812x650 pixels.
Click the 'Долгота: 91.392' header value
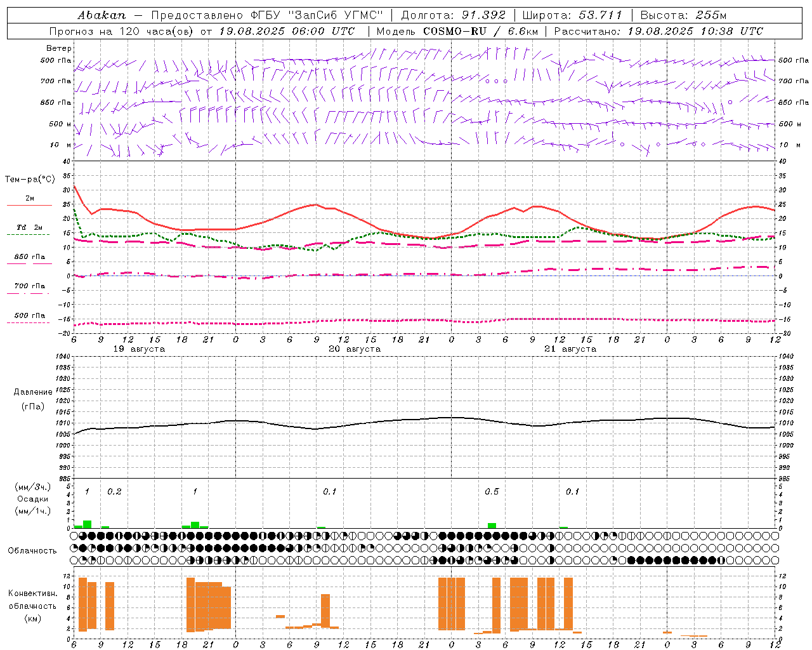coord(453,15)
